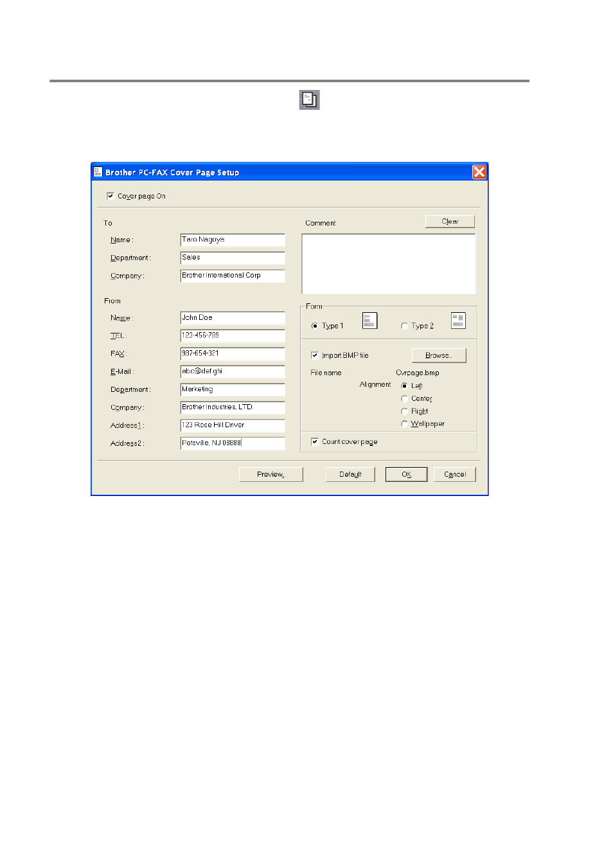Click the Type 2 form layout thumbnail

pyautogui.click(x=458, y=321)
